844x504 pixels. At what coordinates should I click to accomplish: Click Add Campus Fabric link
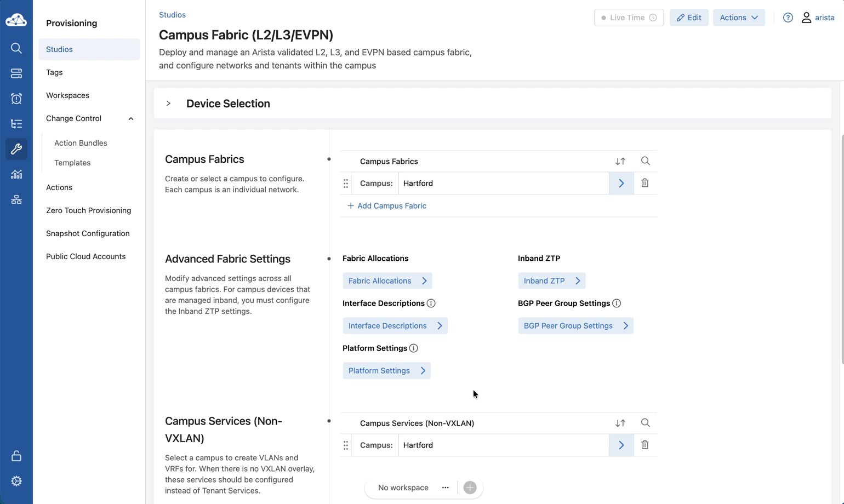(x=387, y=206)
